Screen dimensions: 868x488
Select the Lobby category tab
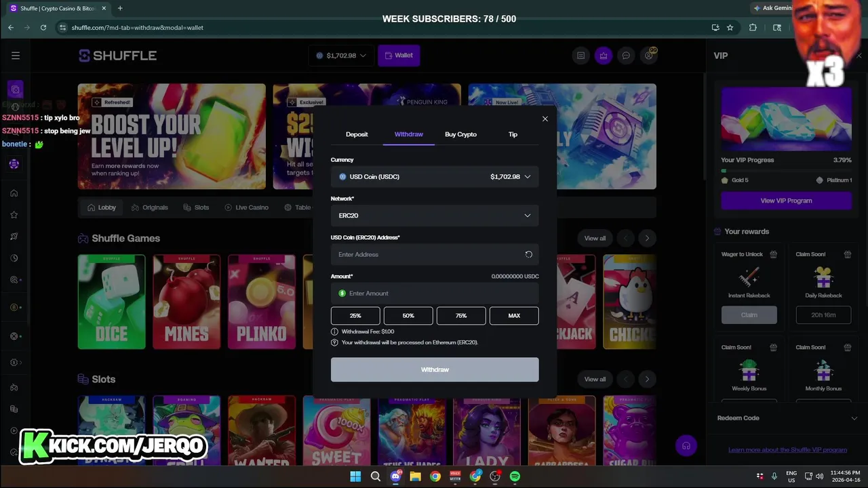(x=102, y=207)
